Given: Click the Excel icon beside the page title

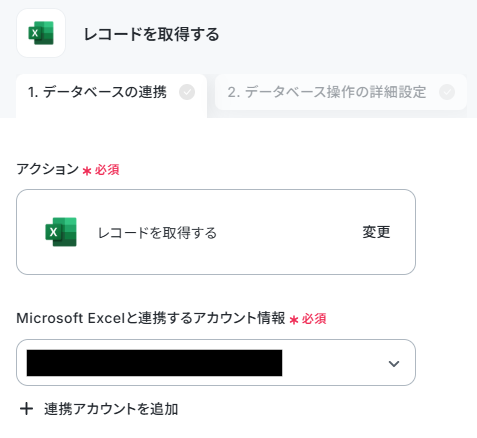Looking at the screenshot, I should pyautogui.click(x=41, y=33).
